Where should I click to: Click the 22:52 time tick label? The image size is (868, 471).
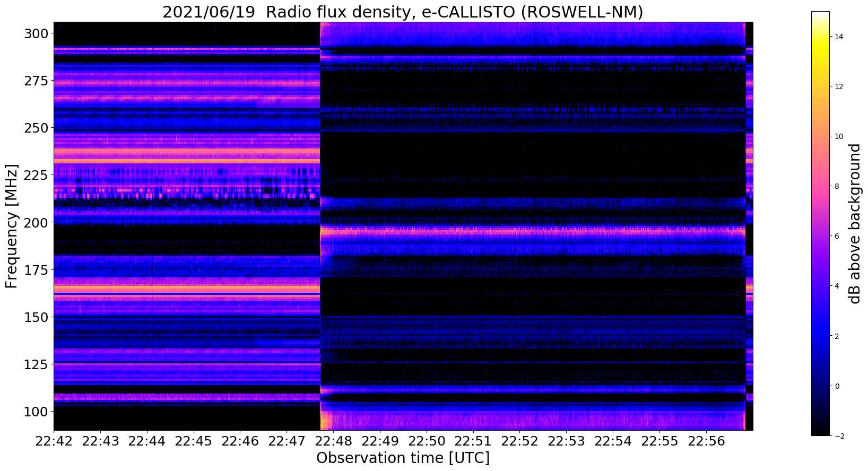pos(520,442)
